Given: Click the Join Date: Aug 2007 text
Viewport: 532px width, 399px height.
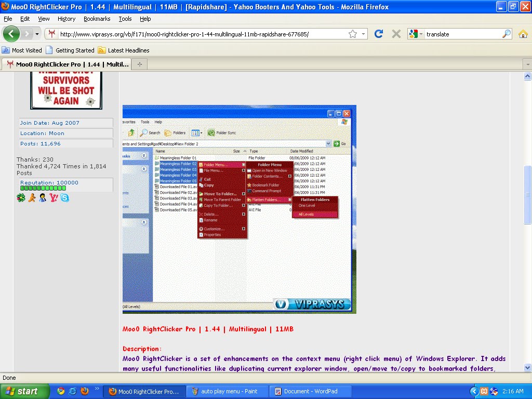Looking at the screenshot, I should (x=49, y=123).
